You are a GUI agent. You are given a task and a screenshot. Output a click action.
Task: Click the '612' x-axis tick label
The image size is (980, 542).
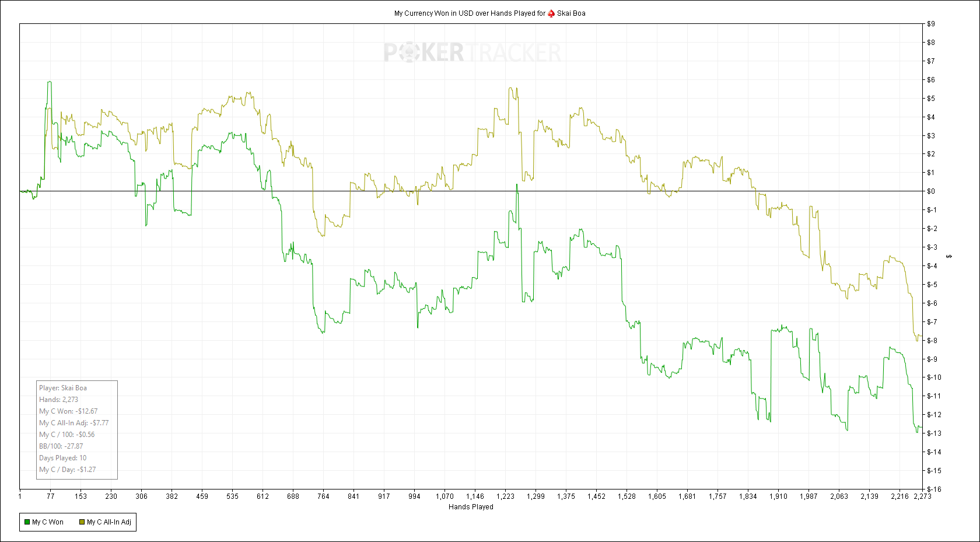[x=262, y=496]
